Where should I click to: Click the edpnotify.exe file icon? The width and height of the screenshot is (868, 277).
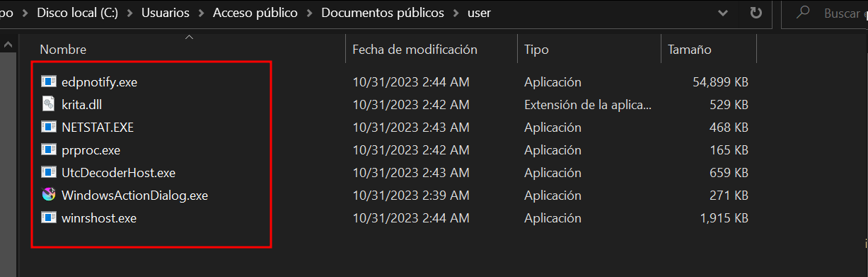tap(48, 82)
